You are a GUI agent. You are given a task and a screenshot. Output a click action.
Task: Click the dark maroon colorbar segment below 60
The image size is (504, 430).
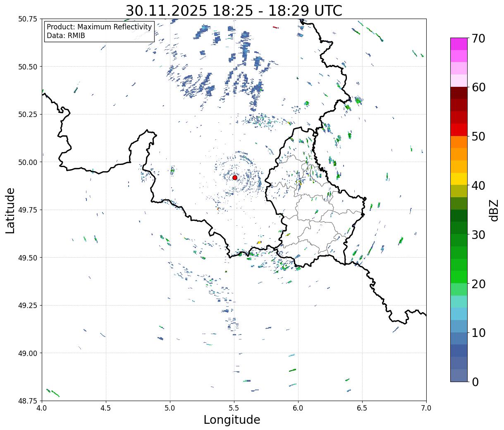[x=459, y=93]
